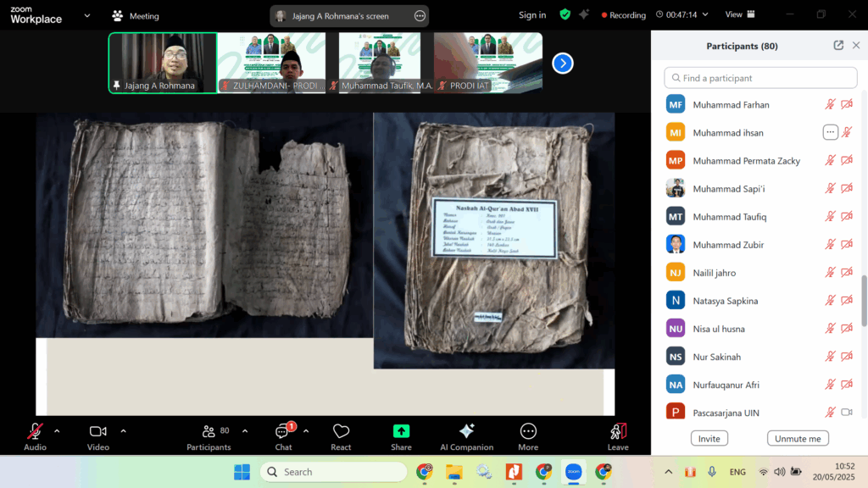The image size is (868, 488).
Task: Open AI Companion sparkle icon
Action: coord(466,432)
